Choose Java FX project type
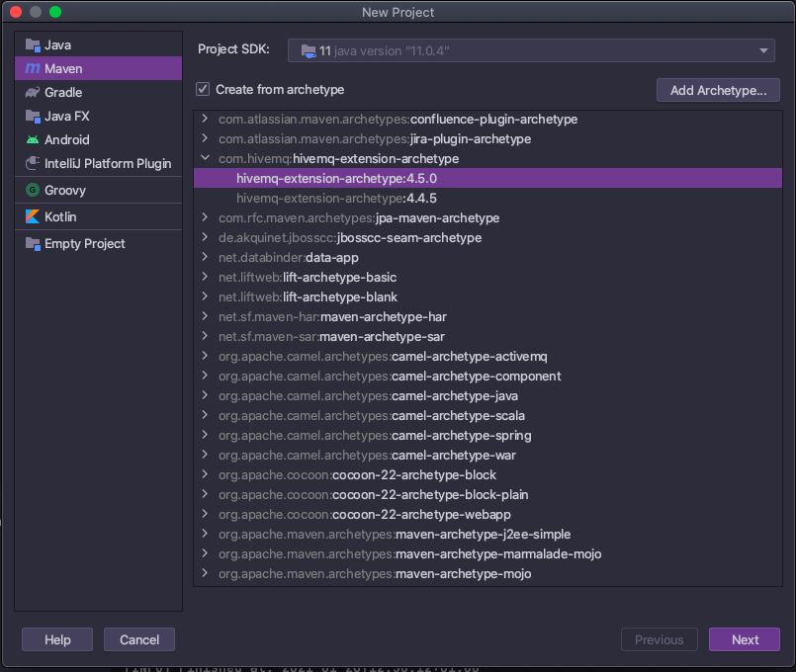 pos(99,117)
